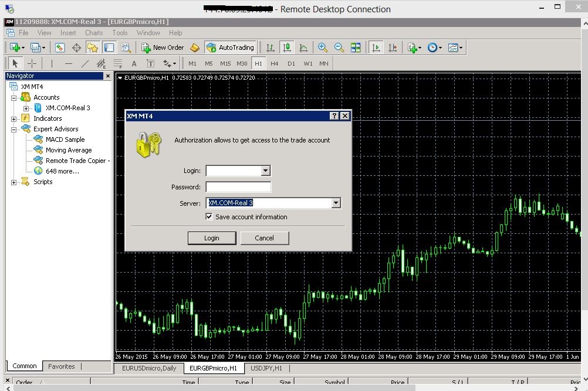The height and width of the screenshot is (391, 588).
Task: Select the text A tool
Action: (134, 64)
